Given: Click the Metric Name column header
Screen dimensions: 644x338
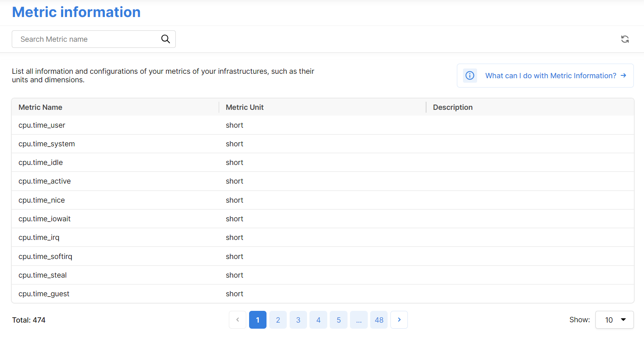Looking at the screenshot, I should pos(41,107).
